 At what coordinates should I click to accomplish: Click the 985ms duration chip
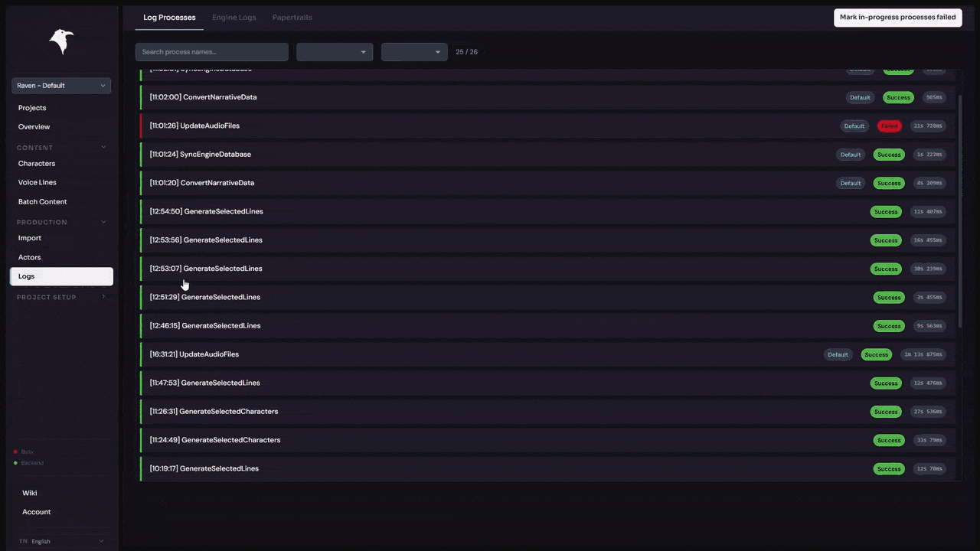pos(934,98)
